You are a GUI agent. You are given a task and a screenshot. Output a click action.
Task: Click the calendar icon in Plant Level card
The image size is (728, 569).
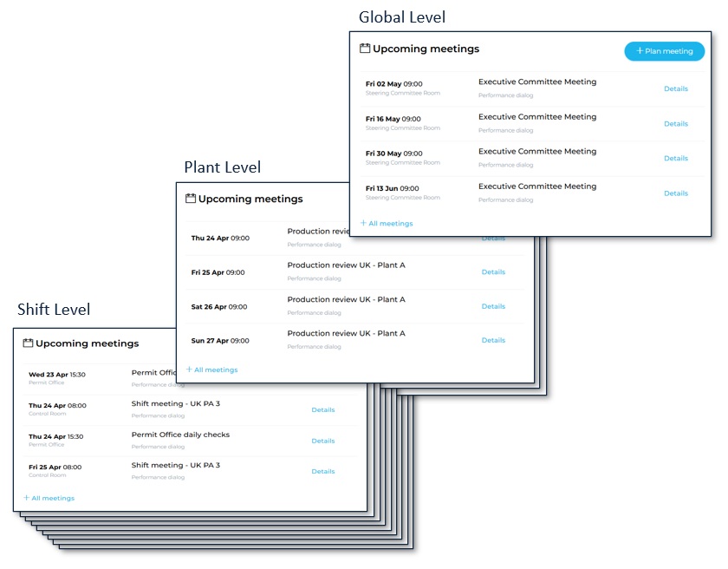[x=191, y=199]
